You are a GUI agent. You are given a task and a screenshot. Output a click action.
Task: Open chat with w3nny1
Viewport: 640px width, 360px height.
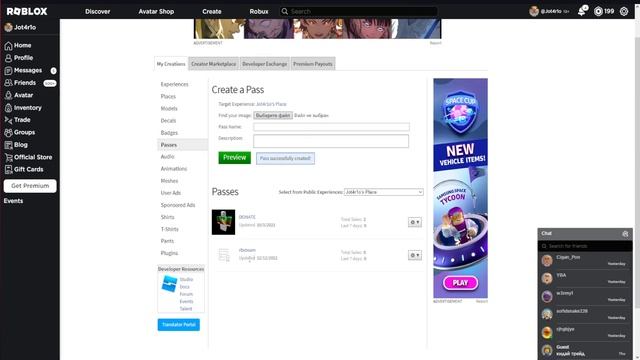(x=585, y=296)
